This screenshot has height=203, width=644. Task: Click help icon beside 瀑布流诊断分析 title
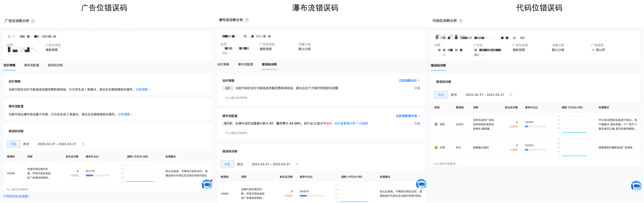click(247, 20)
